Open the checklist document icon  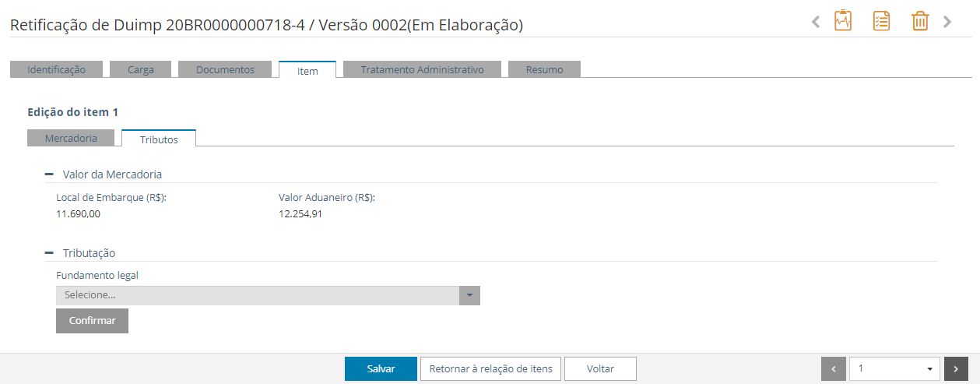click(881, 21)
